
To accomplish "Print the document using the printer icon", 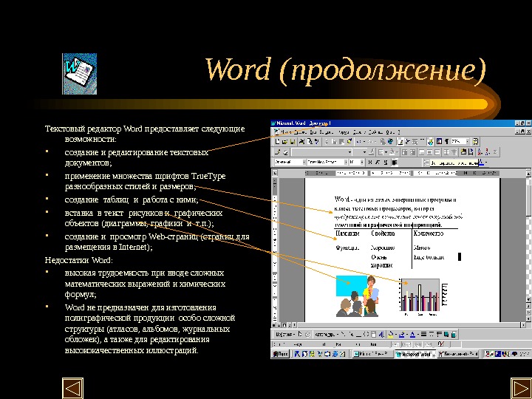I will pyautogui.click(x=302, y=142).
